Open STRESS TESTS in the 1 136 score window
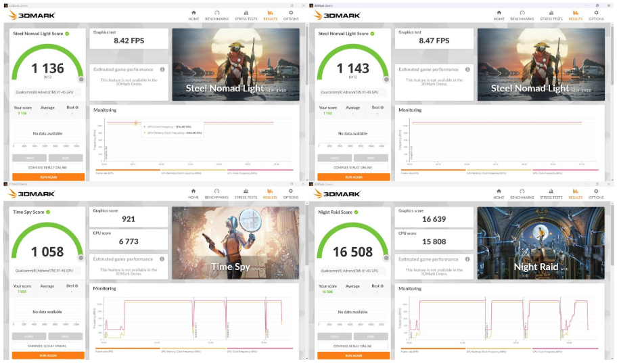This screenshot has height=364, width=621. [246, 16]
